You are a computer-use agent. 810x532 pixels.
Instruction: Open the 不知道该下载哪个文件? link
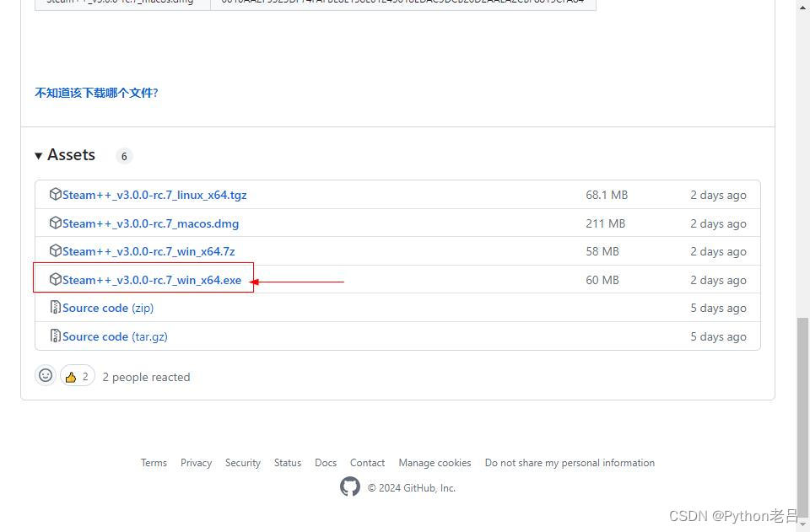[x=96, y=93]
